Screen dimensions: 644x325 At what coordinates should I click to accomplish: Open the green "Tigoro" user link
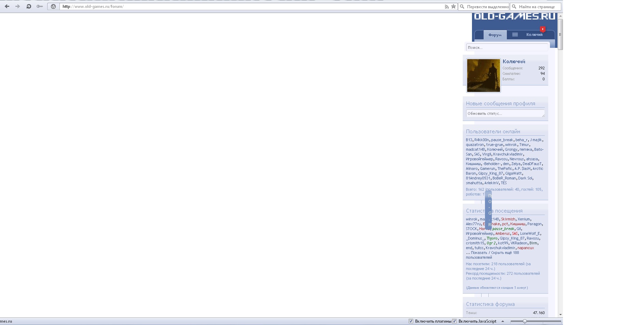point(492,238)
